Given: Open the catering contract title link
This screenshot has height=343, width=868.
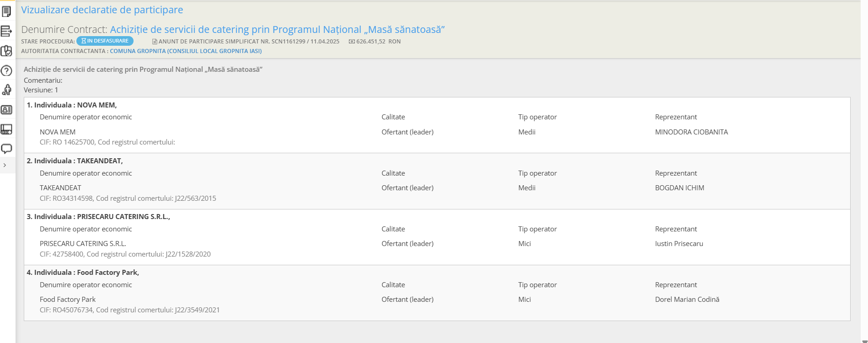Looking at the screenshot, I should [277, 30].
